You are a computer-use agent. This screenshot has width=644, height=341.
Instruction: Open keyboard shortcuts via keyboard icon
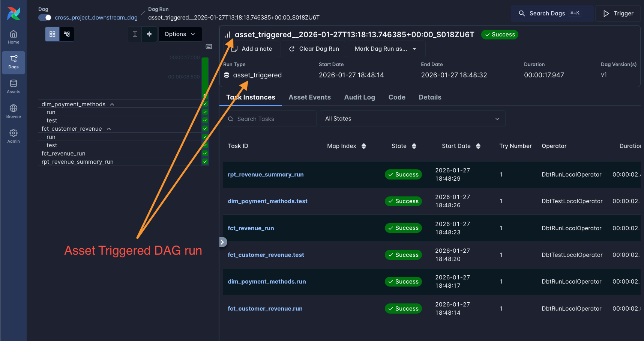tap(209, 46)
